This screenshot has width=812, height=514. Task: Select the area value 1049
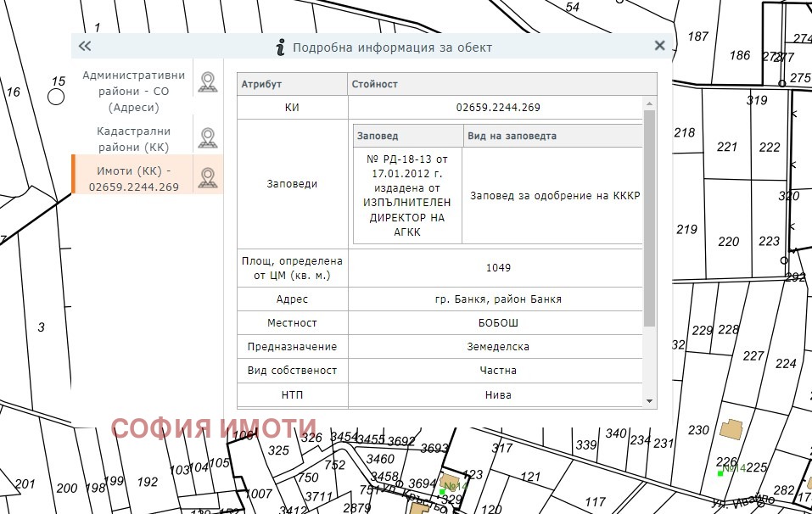click(x=497, y=268)
